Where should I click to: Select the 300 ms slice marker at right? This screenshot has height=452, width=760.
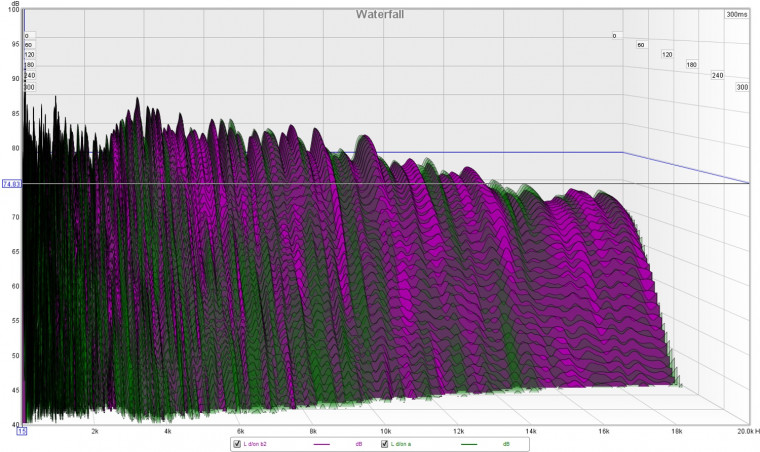(742, 87)
